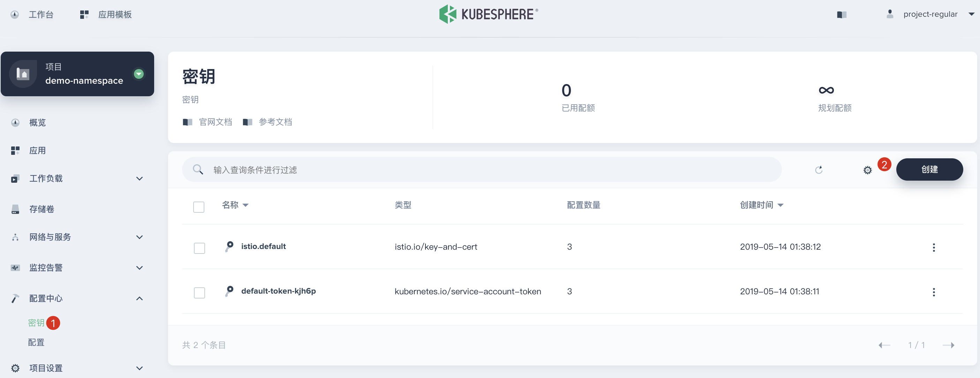Click previous page arrow in pagination
The height and width of the screenshot is (378, 980).
[x=884, y=345]
